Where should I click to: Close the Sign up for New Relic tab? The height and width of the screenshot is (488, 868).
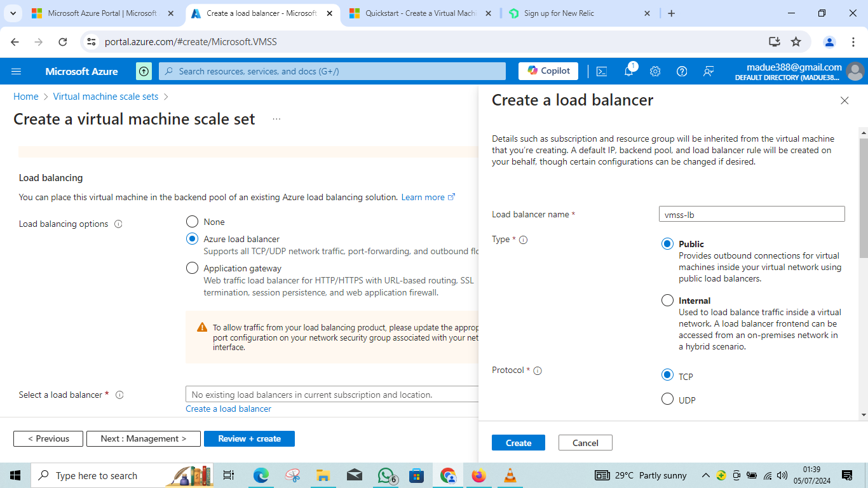tap(648, 13)
